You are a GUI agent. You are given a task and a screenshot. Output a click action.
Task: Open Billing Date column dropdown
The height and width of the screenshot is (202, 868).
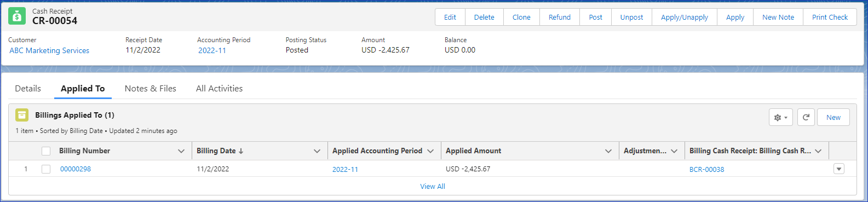click(x=317, y=151)
